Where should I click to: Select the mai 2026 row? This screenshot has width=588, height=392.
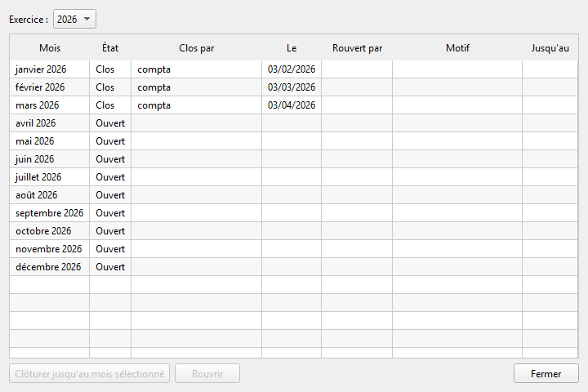tap(294, 141)
